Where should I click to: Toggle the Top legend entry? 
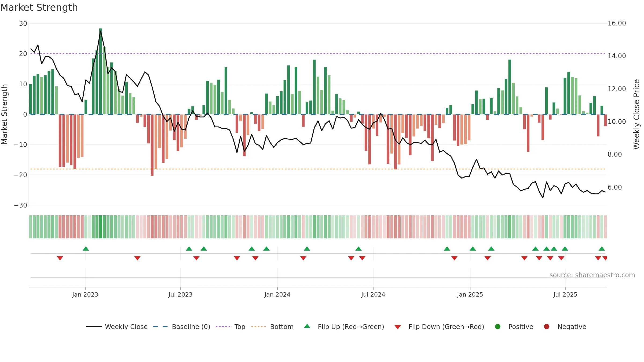pos(230,327)
